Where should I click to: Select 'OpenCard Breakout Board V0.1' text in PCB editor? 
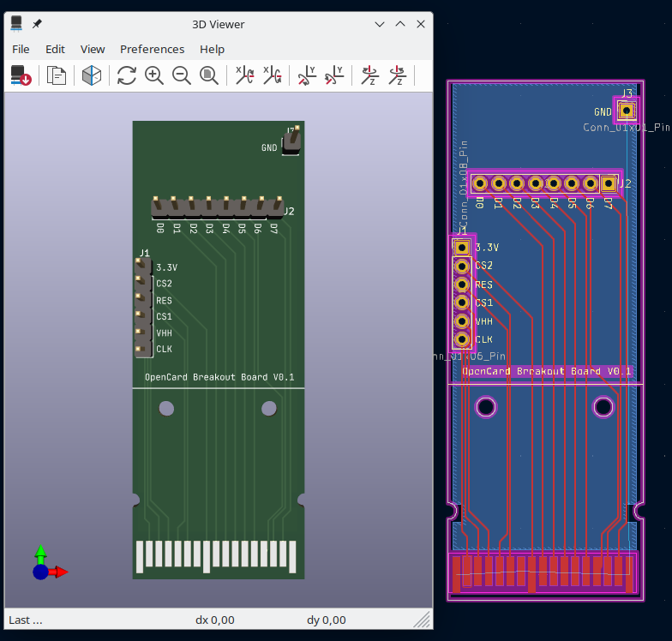[x=547, y=371]
